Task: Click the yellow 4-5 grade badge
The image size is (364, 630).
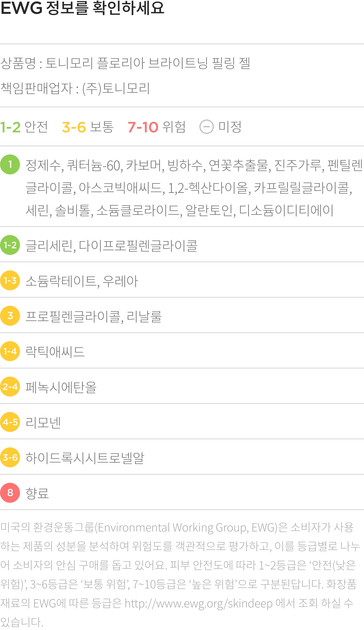Action: pos(10,422)
